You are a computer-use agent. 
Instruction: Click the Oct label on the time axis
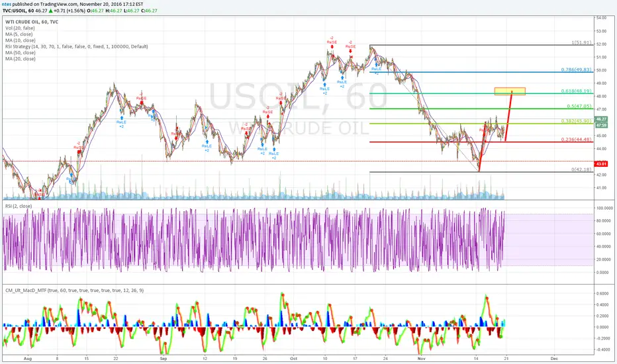[x=293, y=359]
